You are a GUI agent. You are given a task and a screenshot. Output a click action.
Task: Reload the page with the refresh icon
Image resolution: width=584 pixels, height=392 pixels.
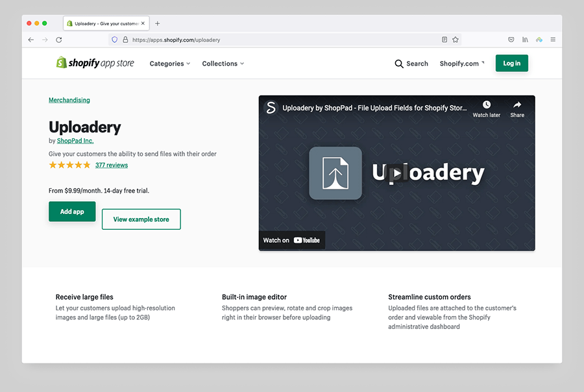59,40
